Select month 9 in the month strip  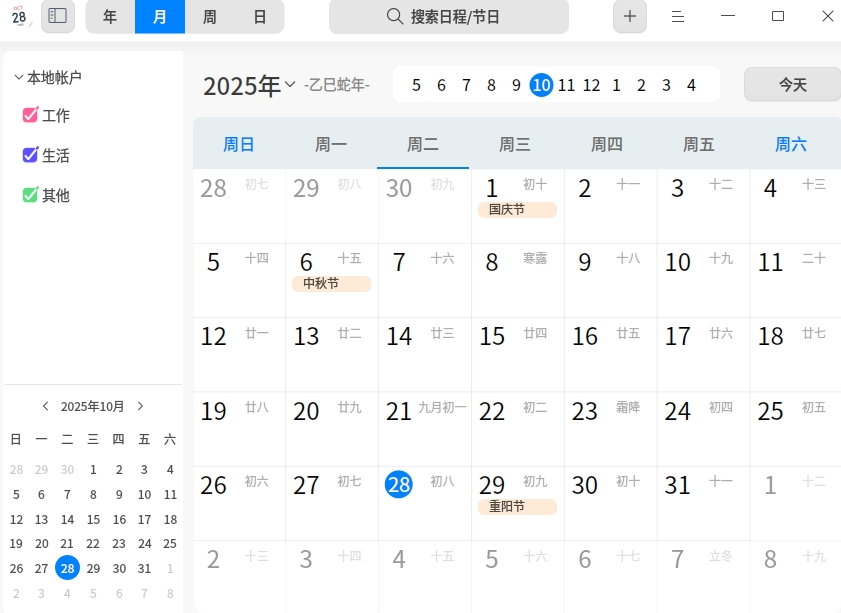[x=516, y=85]
